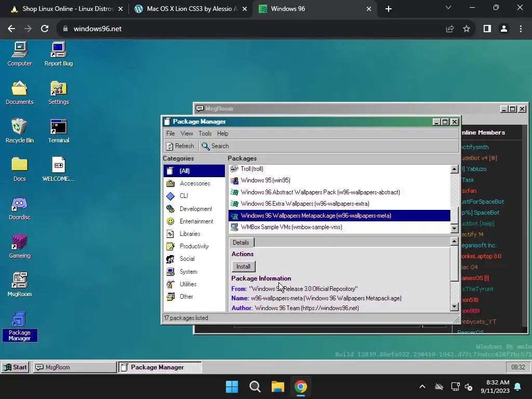Open the Chrome profile icon
Screen dimensions: 532x399
tap(504, 29)
